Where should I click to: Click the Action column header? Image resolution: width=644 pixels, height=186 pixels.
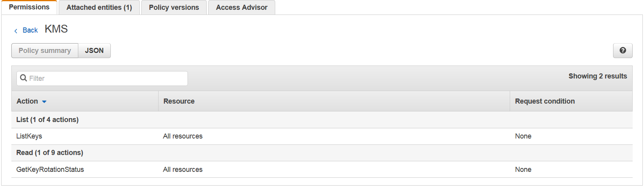pos(27,101)
